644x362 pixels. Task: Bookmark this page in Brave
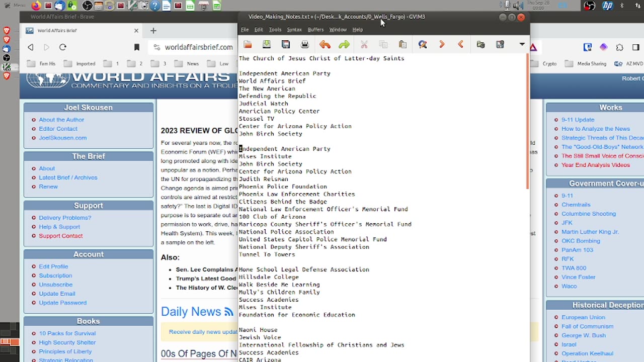click(x=136, y=47)
